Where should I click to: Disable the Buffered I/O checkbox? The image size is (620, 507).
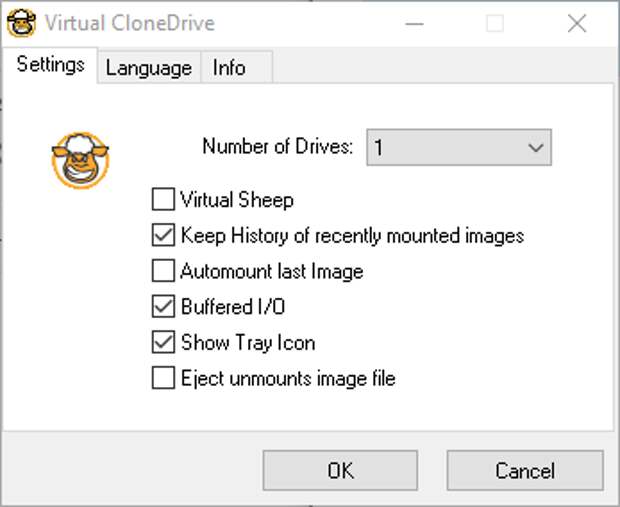tap(163, 306)
